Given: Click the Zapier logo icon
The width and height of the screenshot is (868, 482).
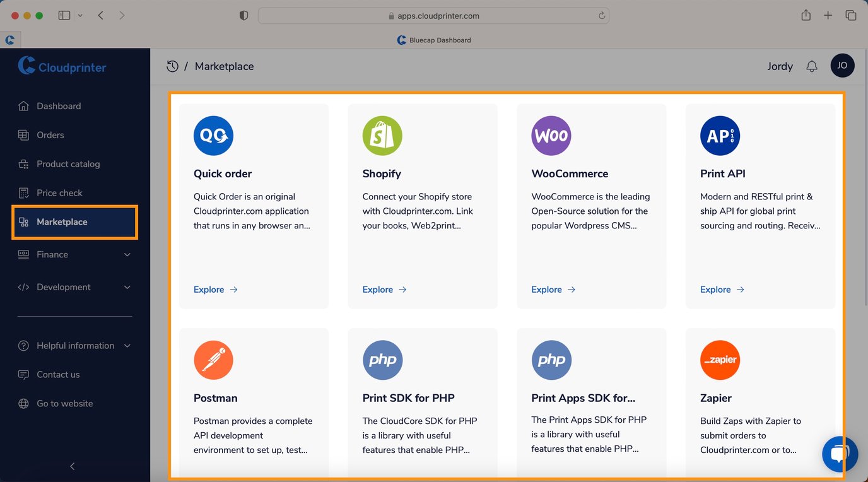Looking at the screenshot, I should coord(720,360).
